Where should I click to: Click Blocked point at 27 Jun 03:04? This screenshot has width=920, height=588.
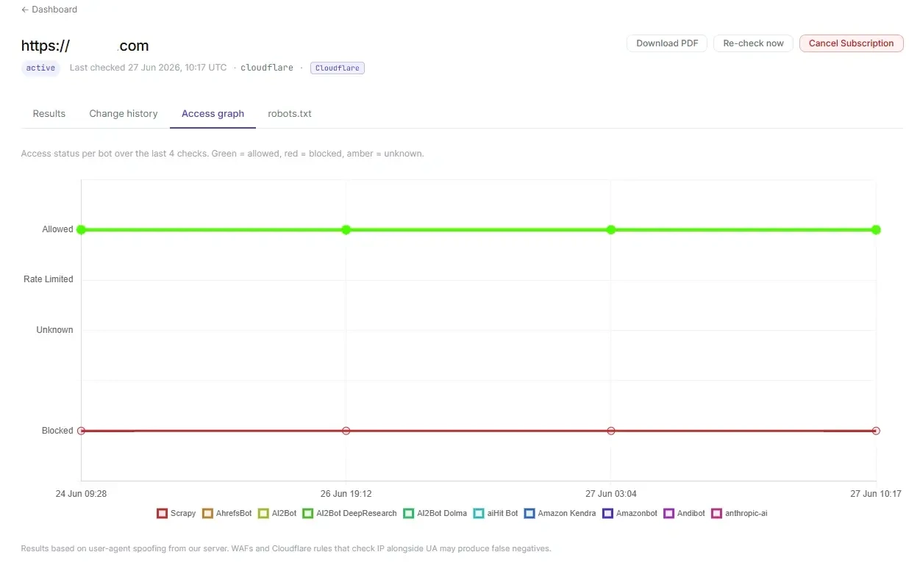tap(610, 431)
